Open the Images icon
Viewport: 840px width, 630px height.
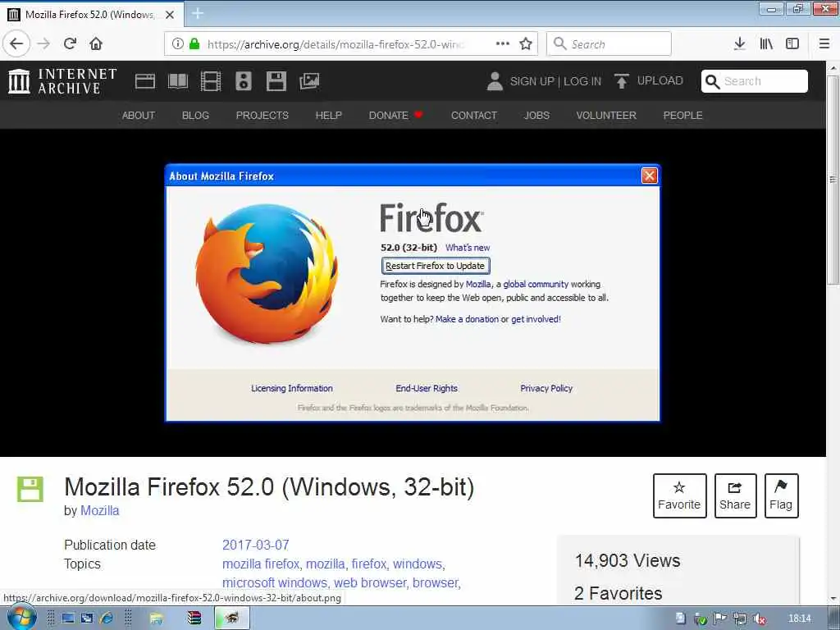309,81
